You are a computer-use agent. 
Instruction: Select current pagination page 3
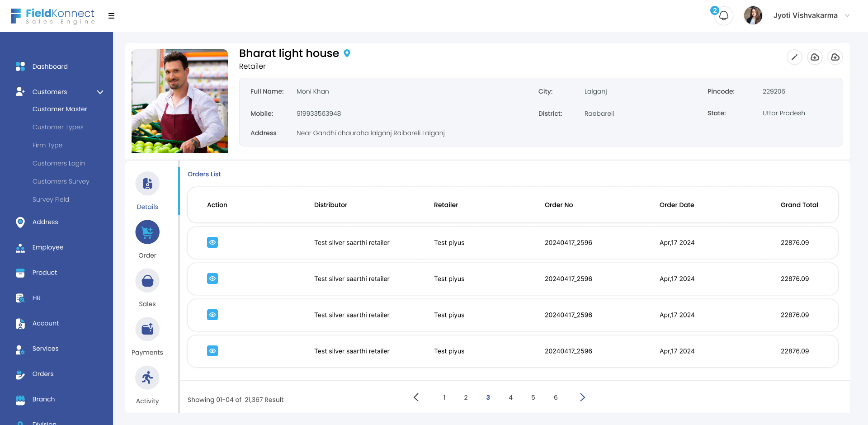488,397
